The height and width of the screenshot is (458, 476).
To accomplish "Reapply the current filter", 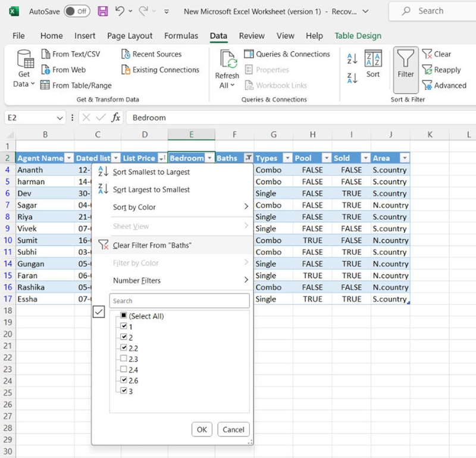I will (441, 70).
